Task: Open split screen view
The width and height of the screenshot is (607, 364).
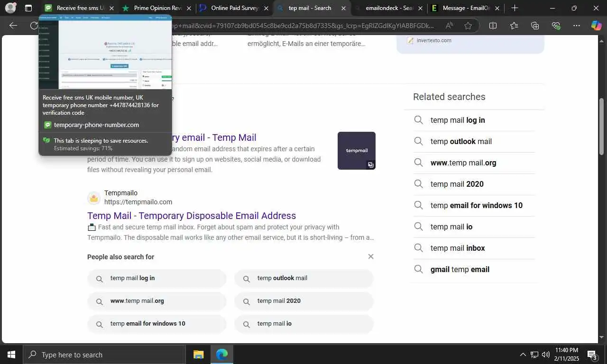Action: tap(493, 26)
